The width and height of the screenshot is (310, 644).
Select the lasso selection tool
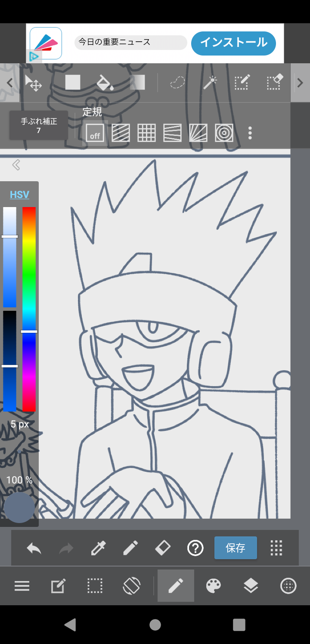(177, 82)
